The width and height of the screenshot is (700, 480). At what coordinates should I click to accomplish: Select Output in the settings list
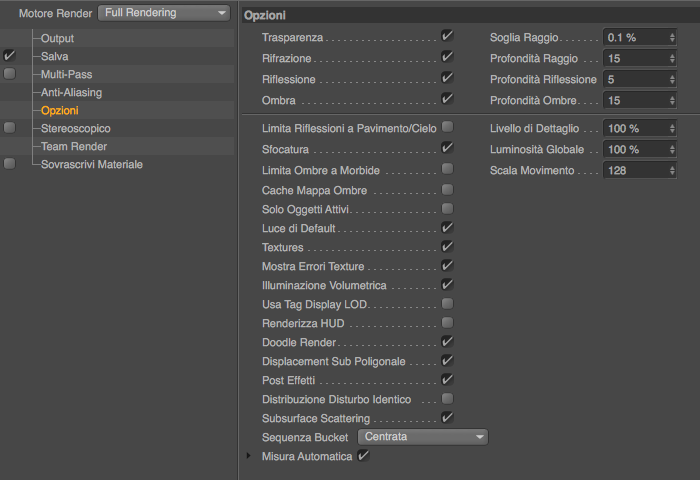tap(57, 38)
